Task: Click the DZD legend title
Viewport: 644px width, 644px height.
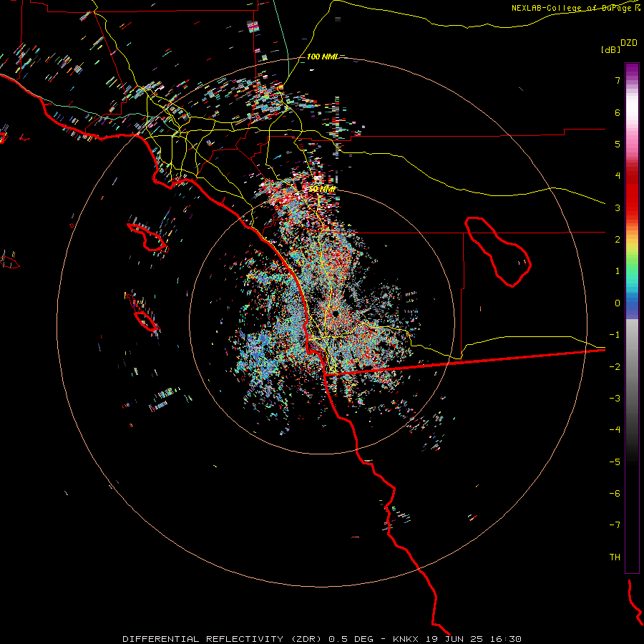Action: click(629, 43)
